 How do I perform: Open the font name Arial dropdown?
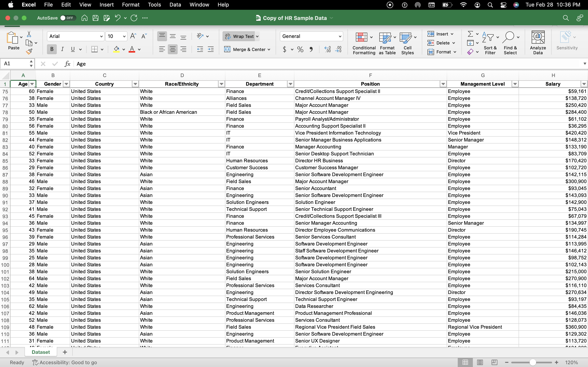(101, 36)
